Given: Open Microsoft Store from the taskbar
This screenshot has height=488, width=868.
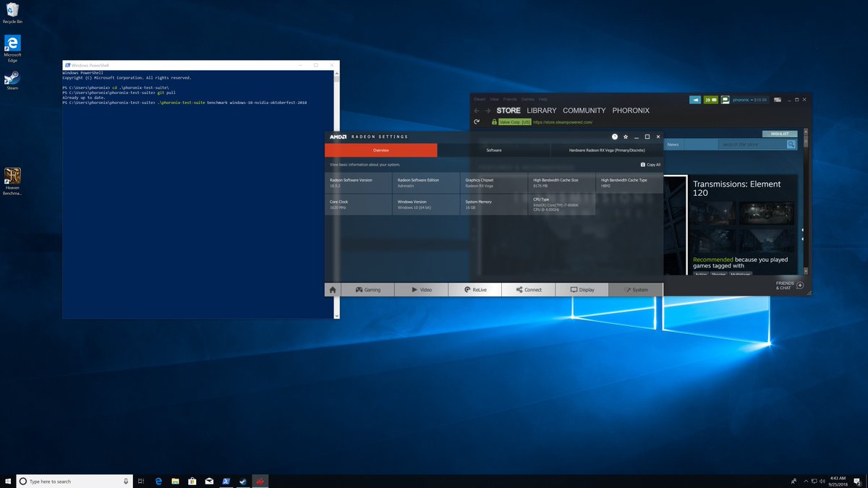Looking at the screenshot, I should (x=192, y=481).
